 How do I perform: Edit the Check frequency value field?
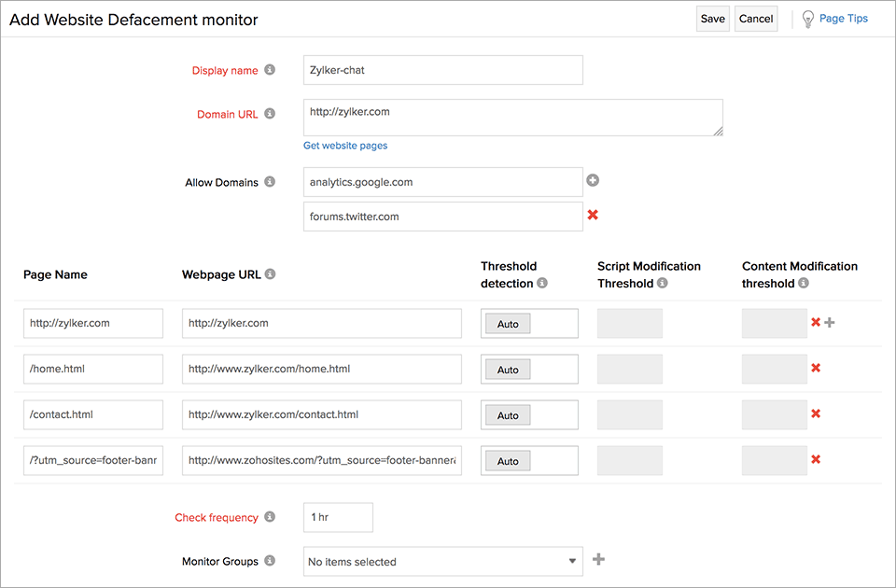(337, 517)
